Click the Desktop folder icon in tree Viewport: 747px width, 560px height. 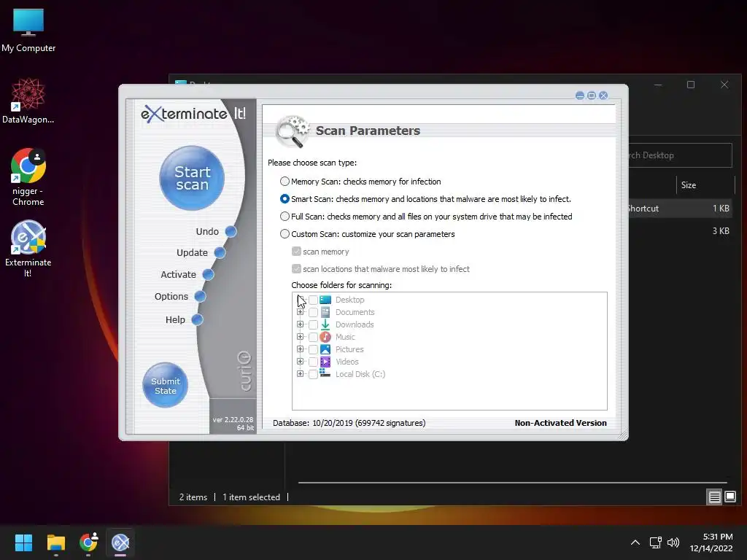pyautogui.click(x=325, y=300)
